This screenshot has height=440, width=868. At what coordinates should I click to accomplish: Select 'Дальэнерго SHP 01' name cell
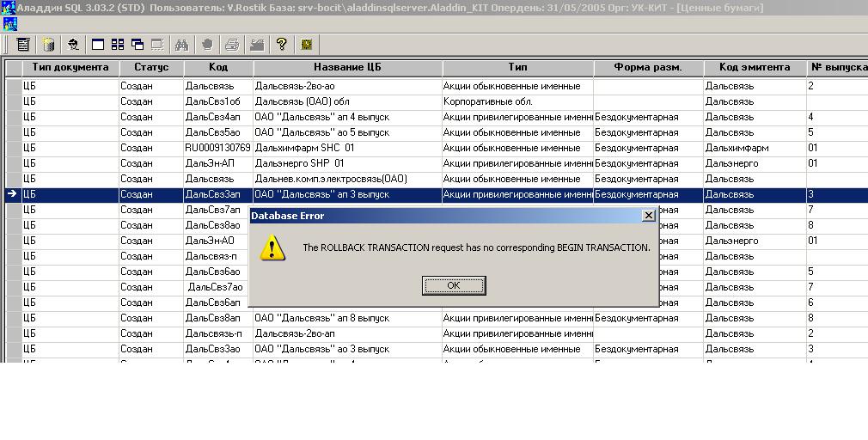point(347,164)
